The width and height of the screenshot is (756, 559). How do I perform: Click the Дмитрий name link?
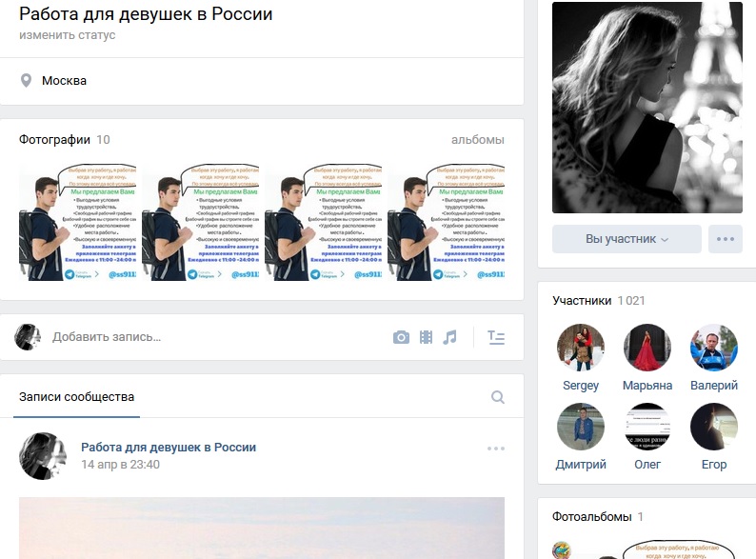[x=581, y=465]
